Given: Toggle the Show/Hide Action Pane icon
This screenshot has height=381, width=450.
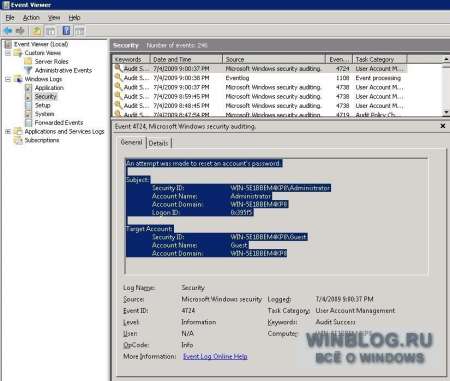Looking at the screenshot, I should coord(80,31).
